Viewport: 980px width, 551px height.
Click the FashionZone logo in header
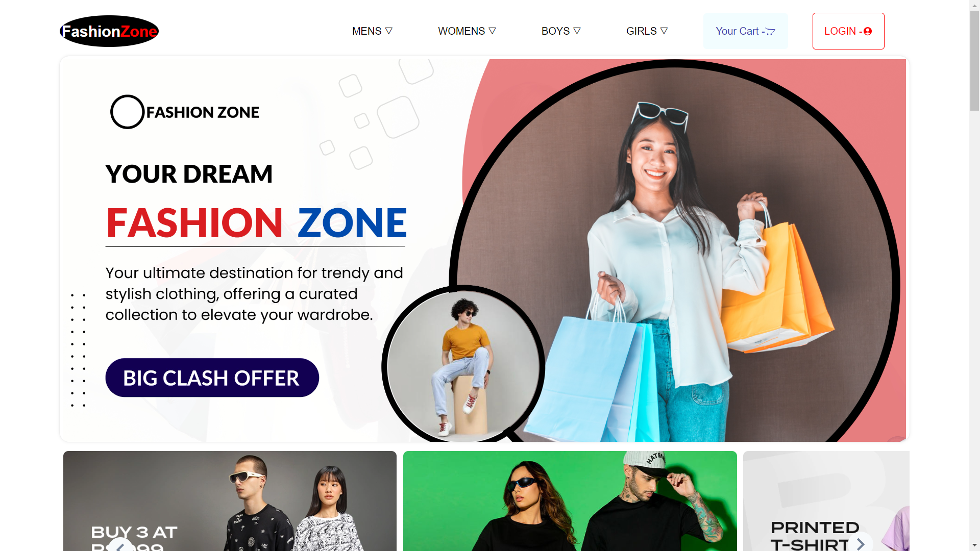109,31
